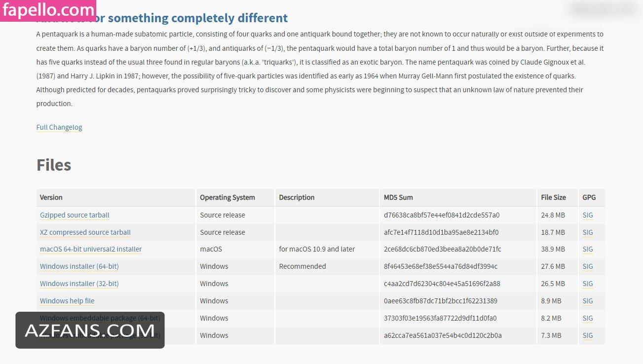Click the Operating System column header
The image size is (643, 364).
(227, 197)
